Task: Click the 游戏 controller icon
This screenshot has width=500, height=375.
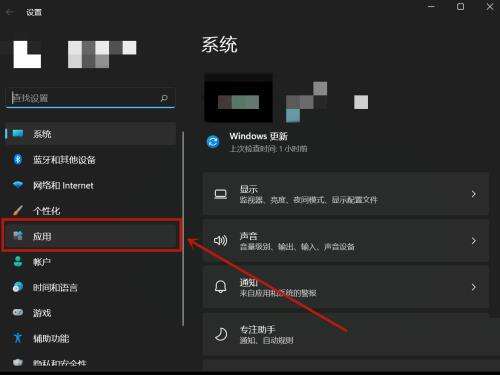Action: coord(18,312)
